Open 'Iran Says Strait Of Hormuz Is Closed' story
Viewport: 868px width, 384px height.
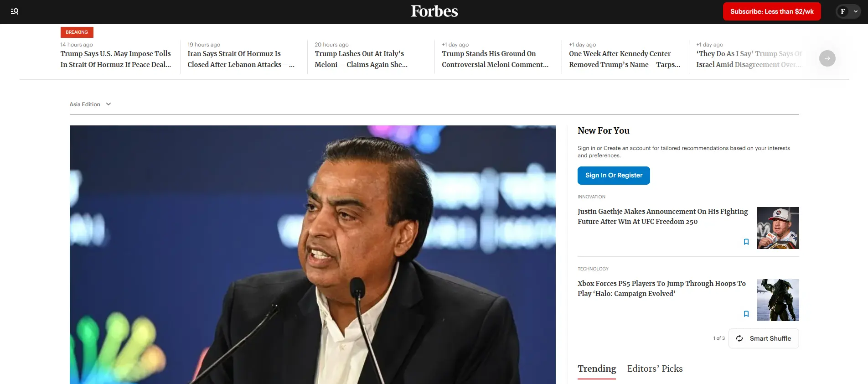241,59
